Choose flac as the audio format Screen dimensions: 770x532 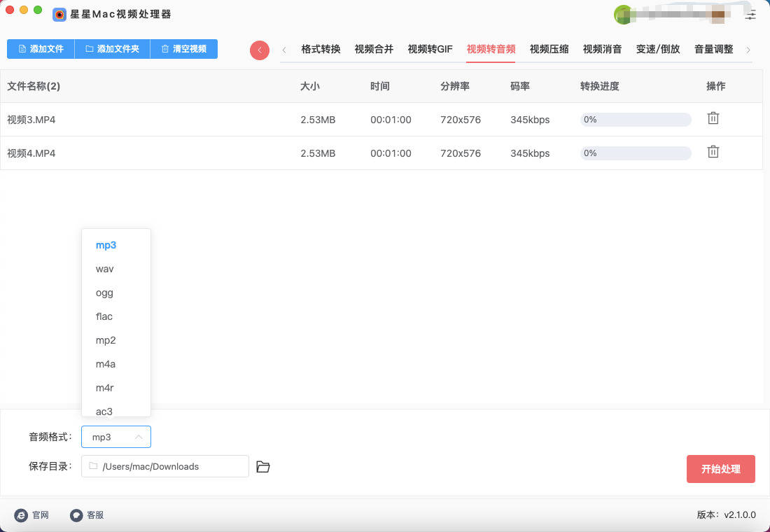coord(104,316)
